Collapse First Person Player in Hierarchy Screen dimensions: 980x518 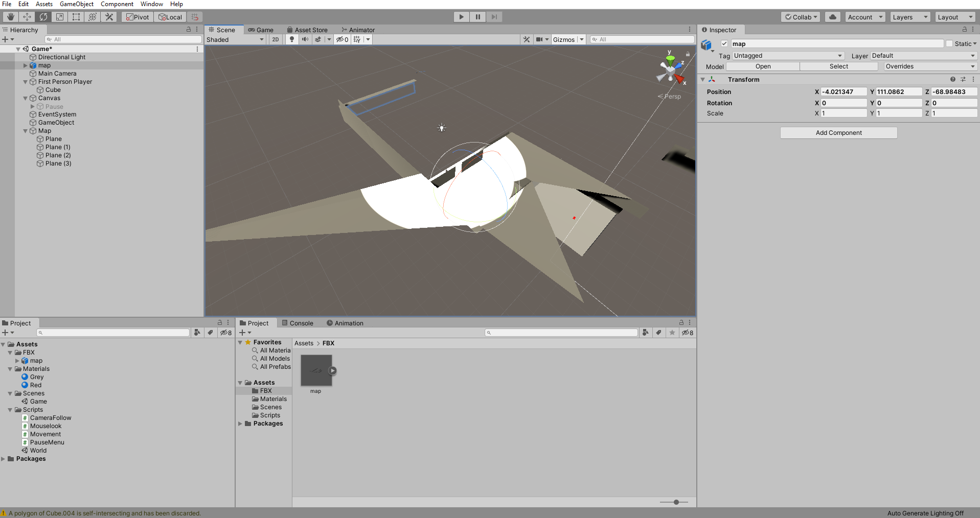point(25,82)
